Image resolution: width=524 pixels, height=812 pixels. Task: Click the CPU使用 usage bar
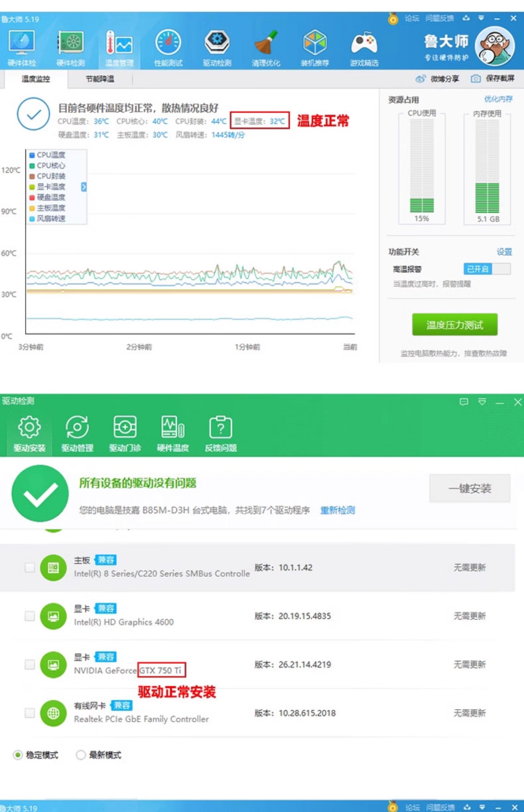pyautogui.click(x=422, y=166)
